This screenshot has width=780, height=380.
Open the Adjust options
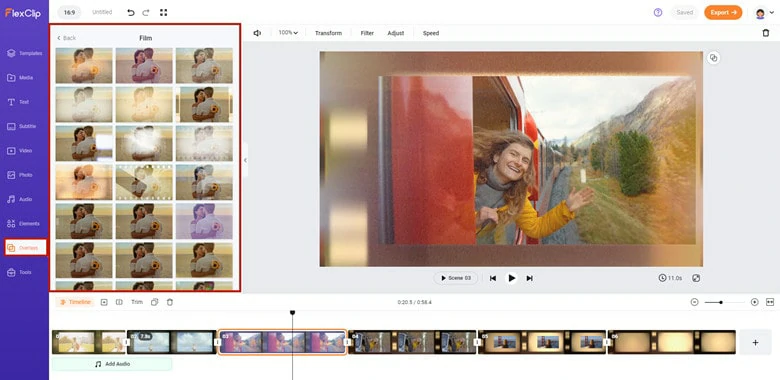(x=396, y=33)
